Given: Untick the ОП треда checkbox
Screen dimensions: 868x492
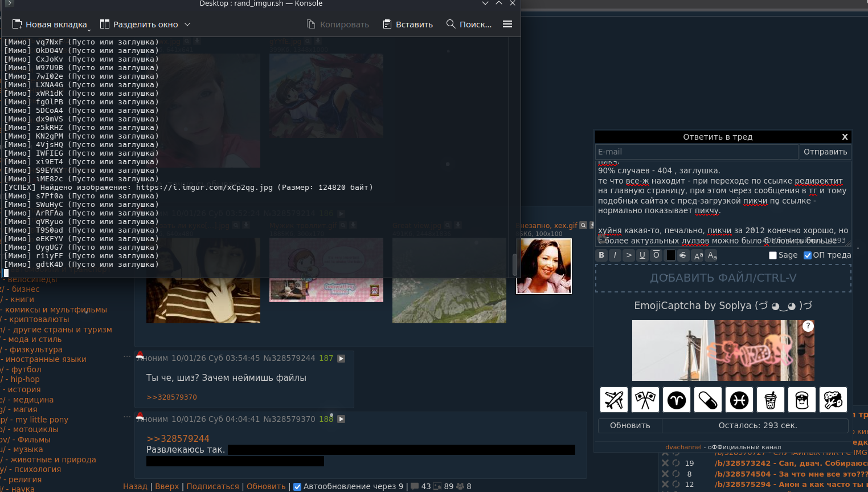Looking at the screenshot, I should coord(808,255).
